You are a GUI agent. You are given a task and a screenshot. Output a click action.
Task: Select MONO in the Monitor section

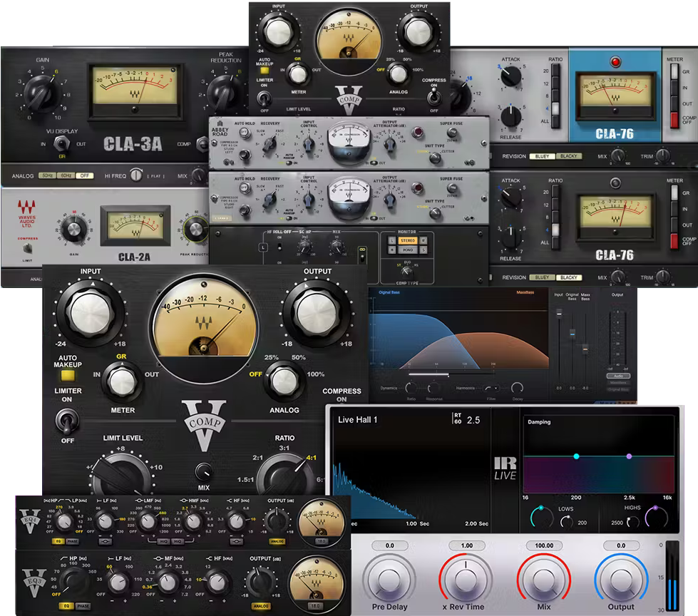click(407, 250)
